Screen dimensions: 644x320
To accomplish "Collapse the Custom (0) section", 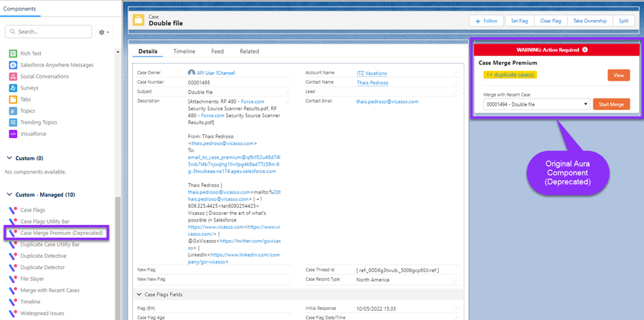I will [x=9, y=159].
